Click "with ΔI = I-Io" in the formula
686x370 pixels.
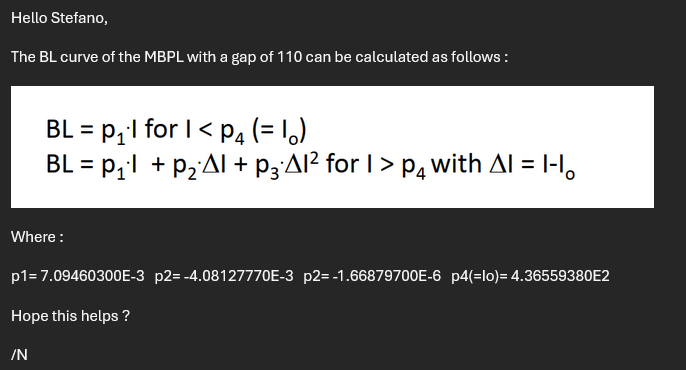(503, 166)
